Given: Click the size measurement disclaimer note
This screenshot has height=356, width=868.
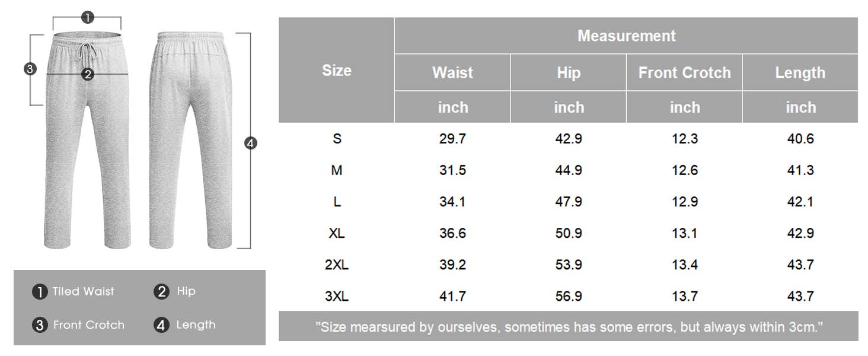Looking at the screenshot, I should 568,326.
